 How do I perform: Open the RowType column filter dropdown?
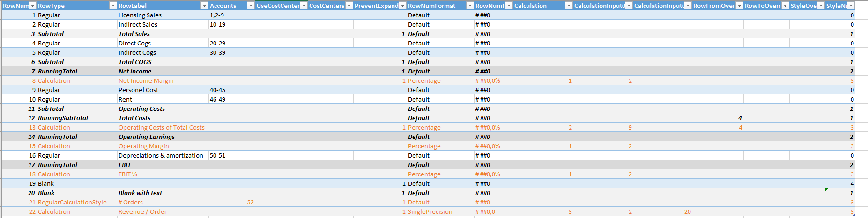pyautogui.click(x=113, y=6)
